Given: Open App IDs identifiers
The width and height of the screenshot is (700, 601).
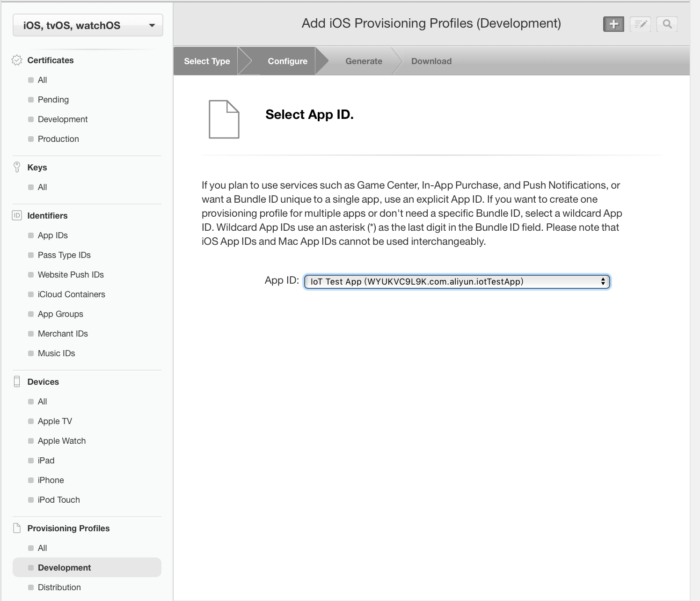Looking at the screenshot, I should pyautogui.click(x=53, y=235).
